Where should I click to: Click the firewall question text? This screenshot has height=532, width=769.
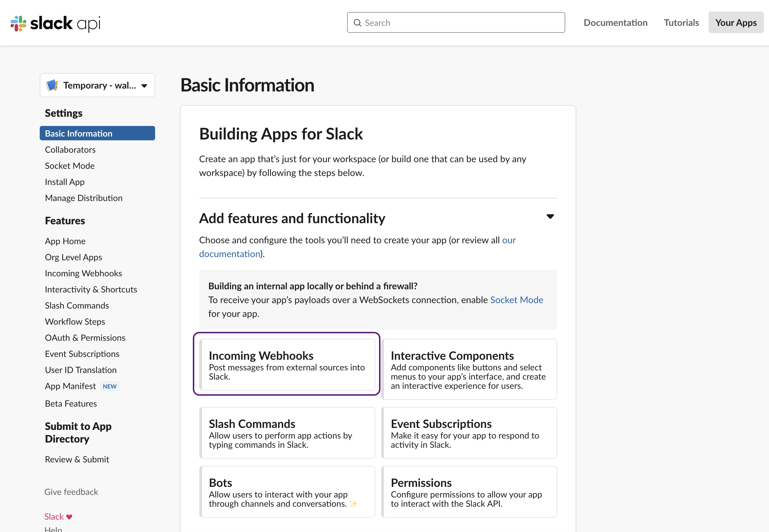[x=313, y=286]
